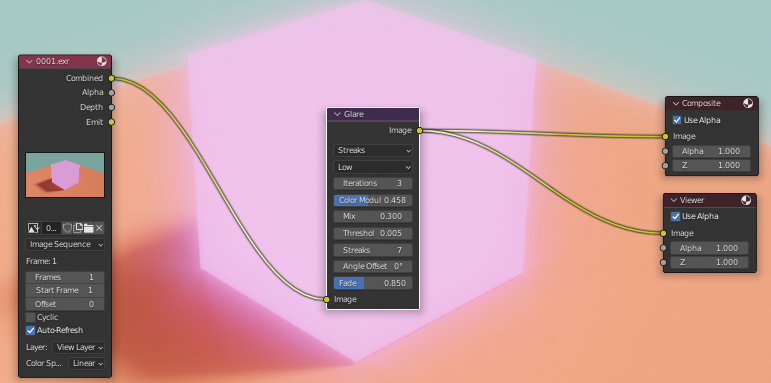Disable Use Alpha on Composite node
This screenshot has height=383, width=771.
click(x=677, y=120)
